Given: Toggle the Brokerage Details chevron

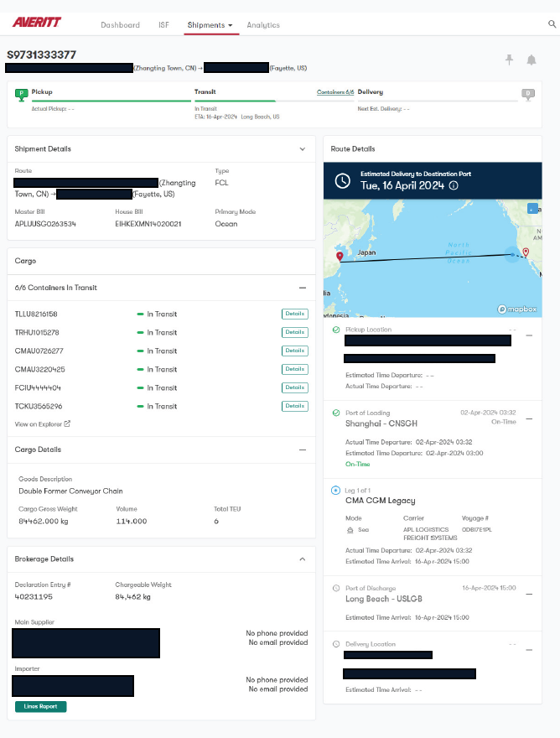Looking at the screenshot, I should [302, 559].
